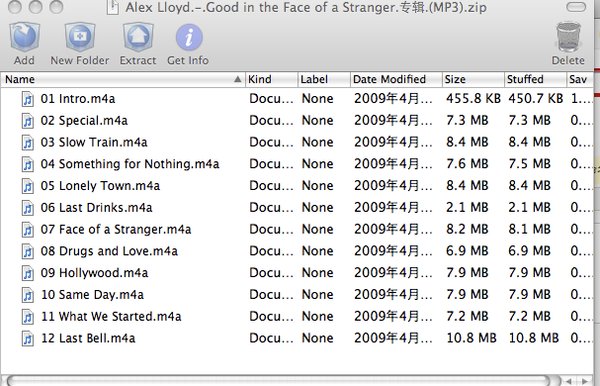Screen dimensions: 600x386
Task: Click the Extract toolbar icon
Action: click(138, 37)
